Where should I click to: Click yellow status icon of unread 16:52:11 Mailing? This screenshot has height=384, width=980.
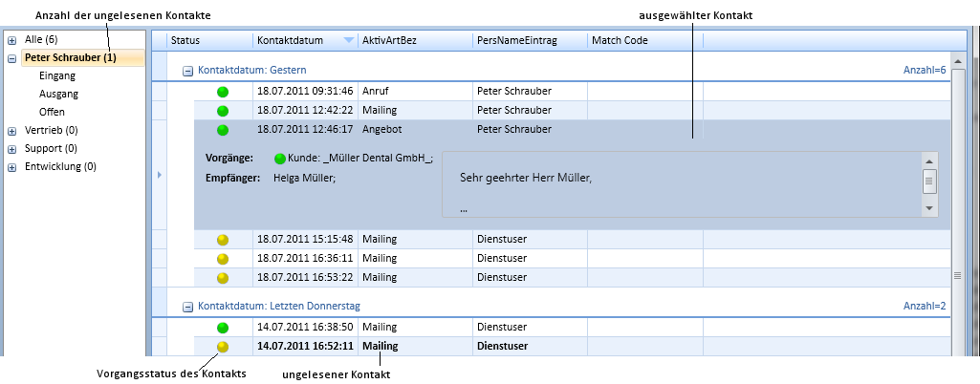223,347
